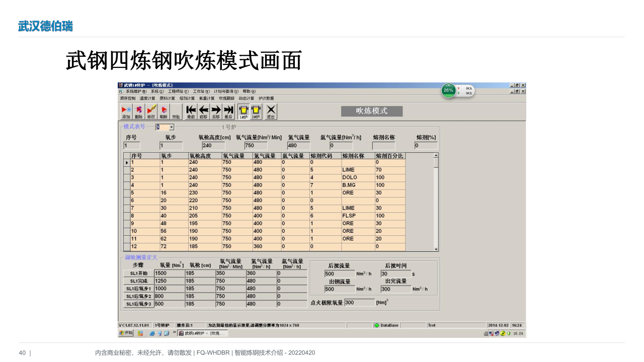Click the 吹炼模式 title banner
The width and height of the screenshot is (644, 362).
[x=372, y=111]
